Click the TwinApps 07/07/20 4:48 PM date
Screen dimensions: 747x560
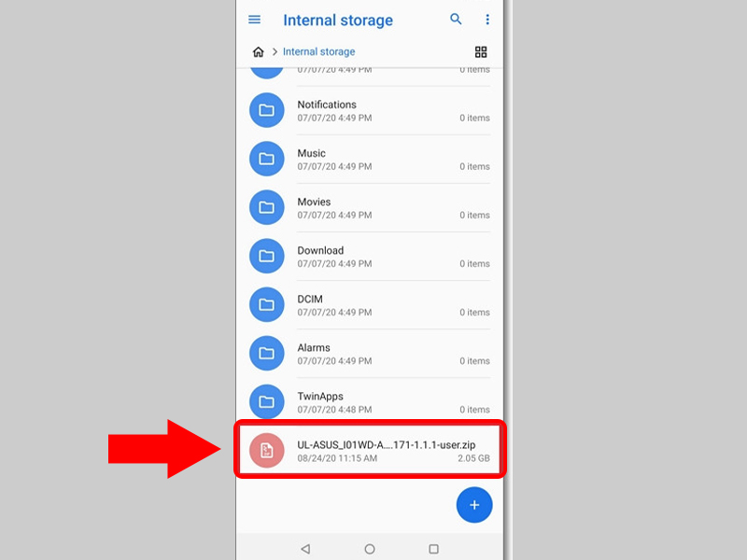(x=334, y=410)
